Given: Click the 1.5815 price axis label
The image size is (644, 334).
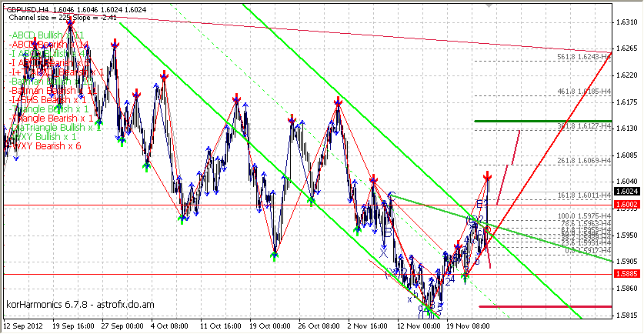Looking at the screenshot, I should (627, 315).
